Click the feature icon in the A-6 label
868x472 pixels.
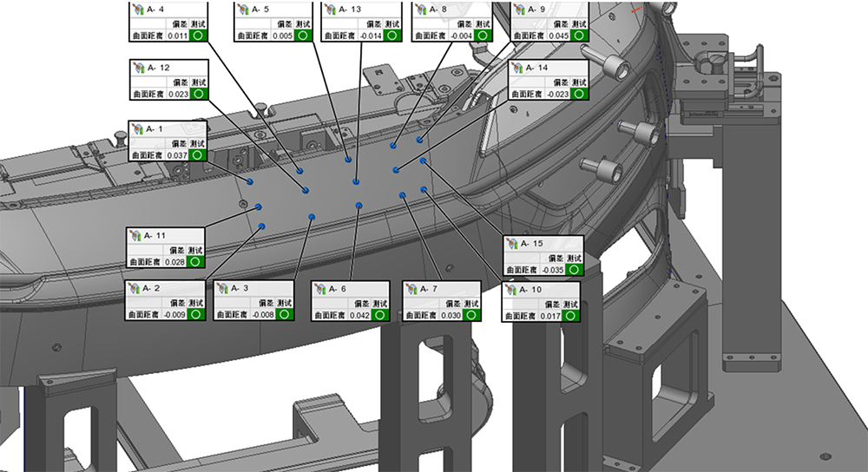point(319,288)
